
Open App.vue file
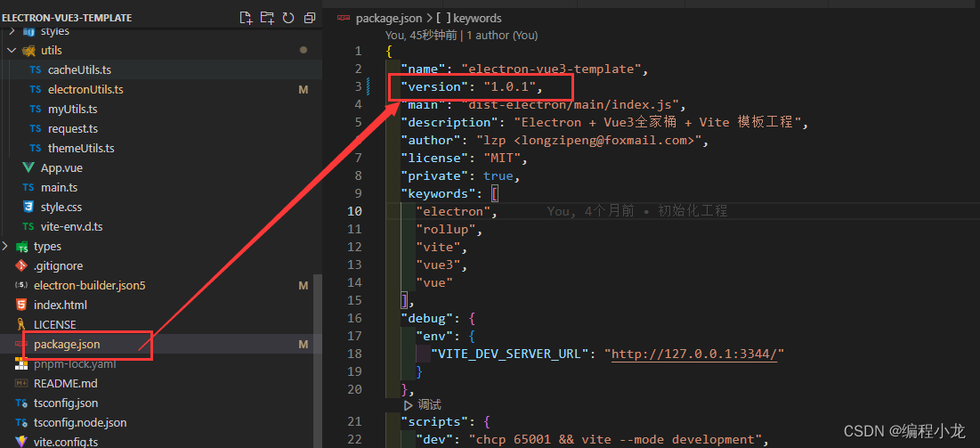coord(61,167)
